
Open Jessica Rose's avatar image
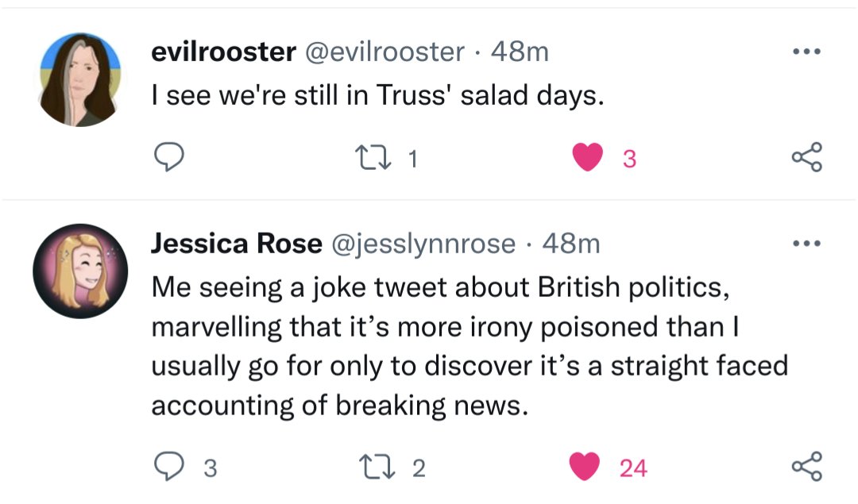click(x=80, y=271)
